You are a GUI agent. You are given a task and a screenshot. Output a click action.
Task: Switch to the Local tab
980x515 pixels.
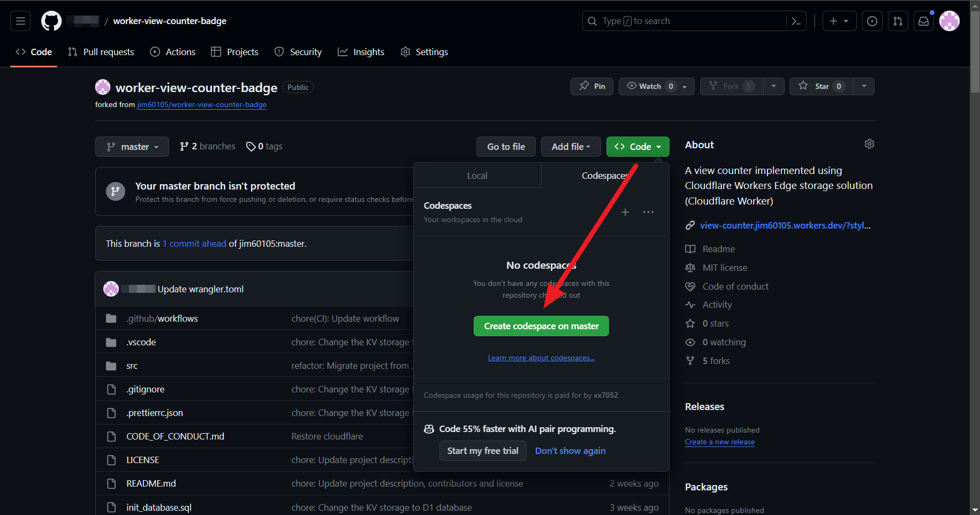(x=477, y=176)
